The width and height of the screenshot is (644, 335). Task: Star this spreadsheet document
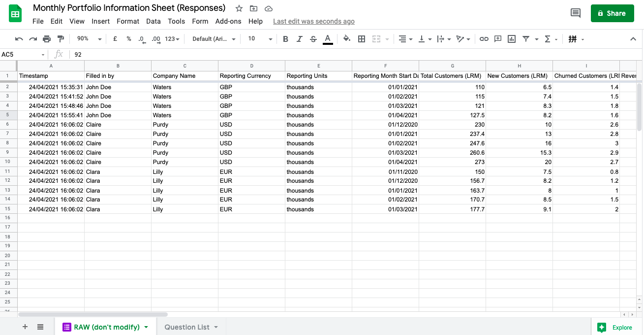(x=239, y=8)
